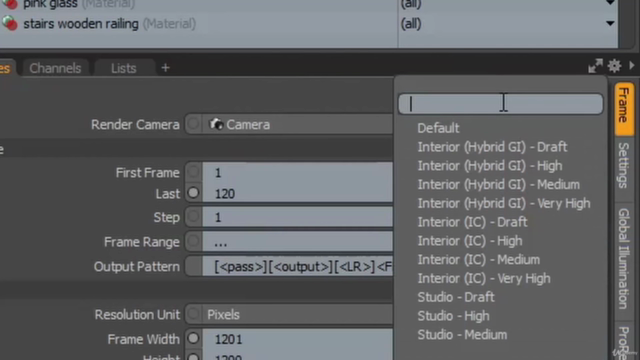Image resolution: width=640 pixels, height=360 pixels.
Task: Toggle the Last frame channel dot
Action: pyautogui.click(x=193, y=193)
